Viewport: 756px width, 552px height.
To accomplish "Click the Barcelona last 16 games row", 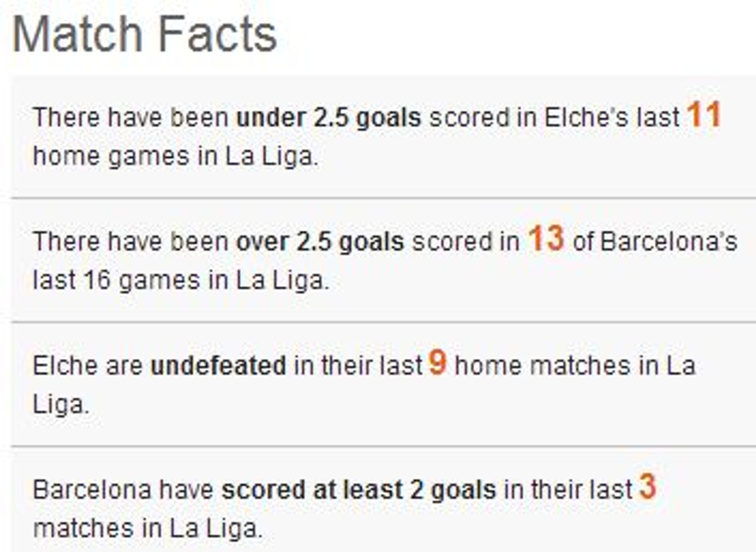I will [x=383, y=261].
